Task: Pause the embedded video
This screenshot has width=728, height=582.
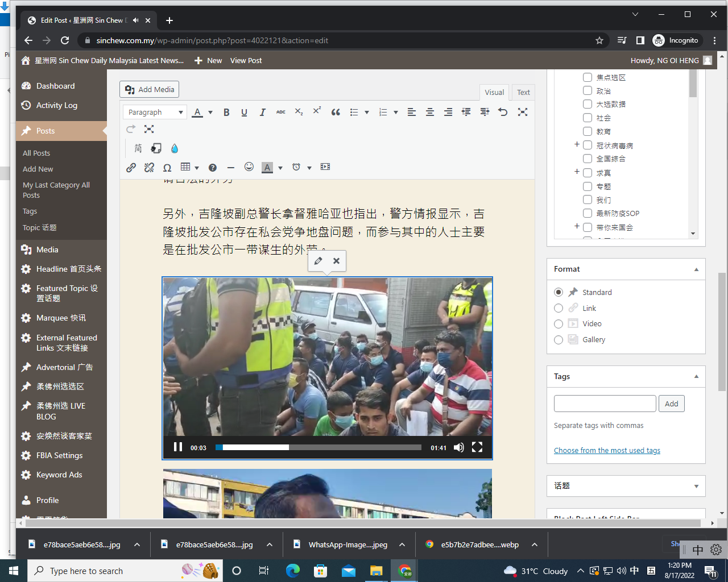Action: coord(178,447)
